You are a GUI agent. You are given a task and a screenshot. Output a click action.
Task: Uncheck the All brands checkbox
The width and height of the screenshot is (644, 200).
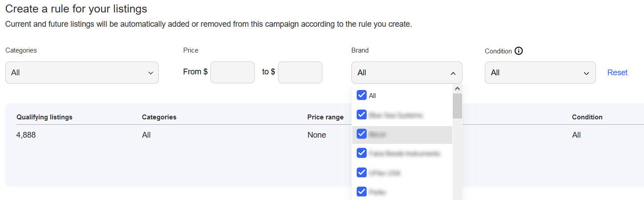(x=362, y=95)
